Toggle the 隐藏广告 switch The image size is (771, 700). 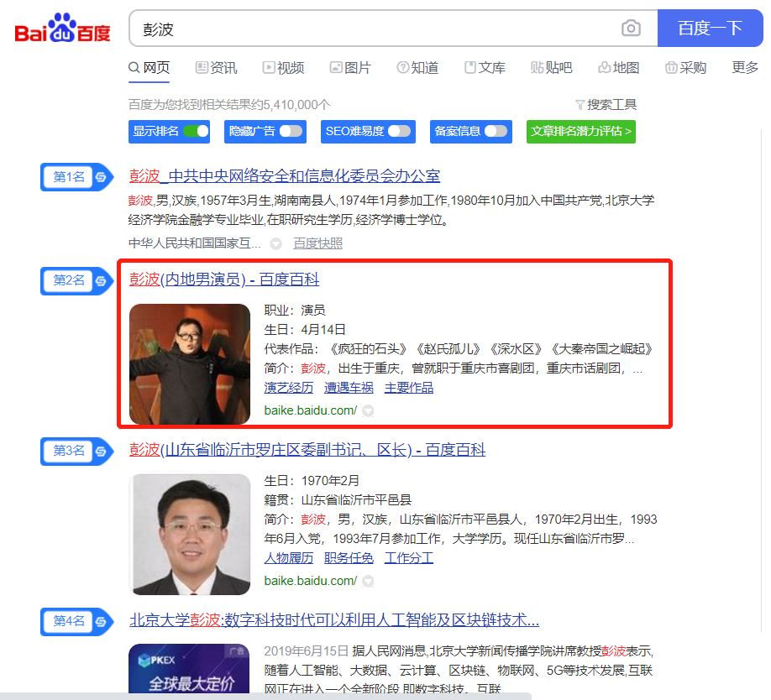click(291, 131)
